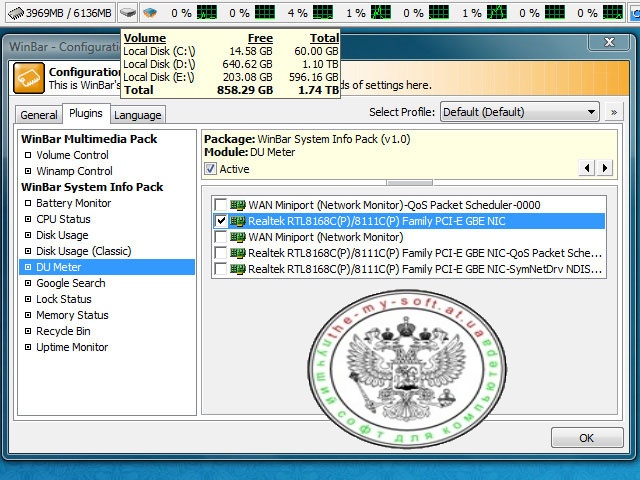Switch to the General tab

click(x=39, y=115)
